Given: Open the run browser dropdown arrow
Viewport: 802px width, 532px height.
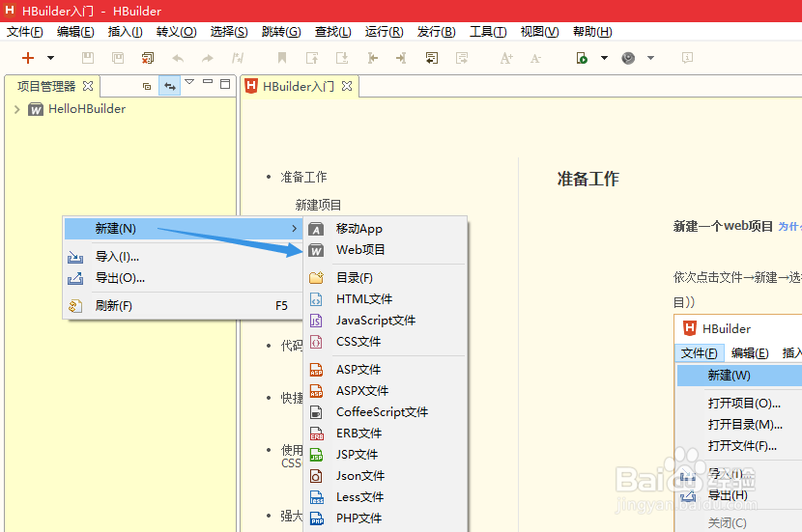Looking at the screenshot, I should (604, 58).
